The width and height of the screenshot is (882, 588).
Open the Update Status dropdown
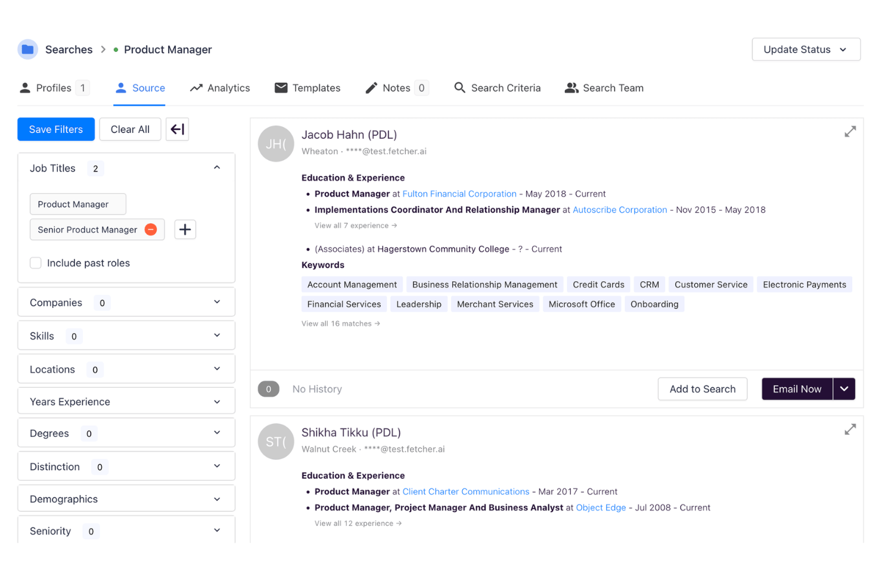pos(806,49)
